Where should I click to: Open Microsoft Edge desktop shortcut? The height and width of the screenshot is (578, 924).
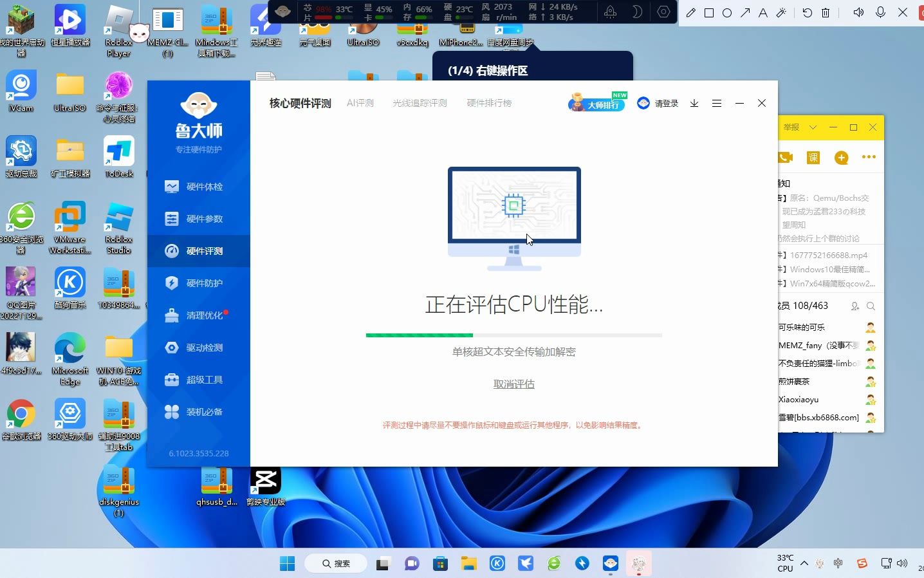(x=70, y=359)
